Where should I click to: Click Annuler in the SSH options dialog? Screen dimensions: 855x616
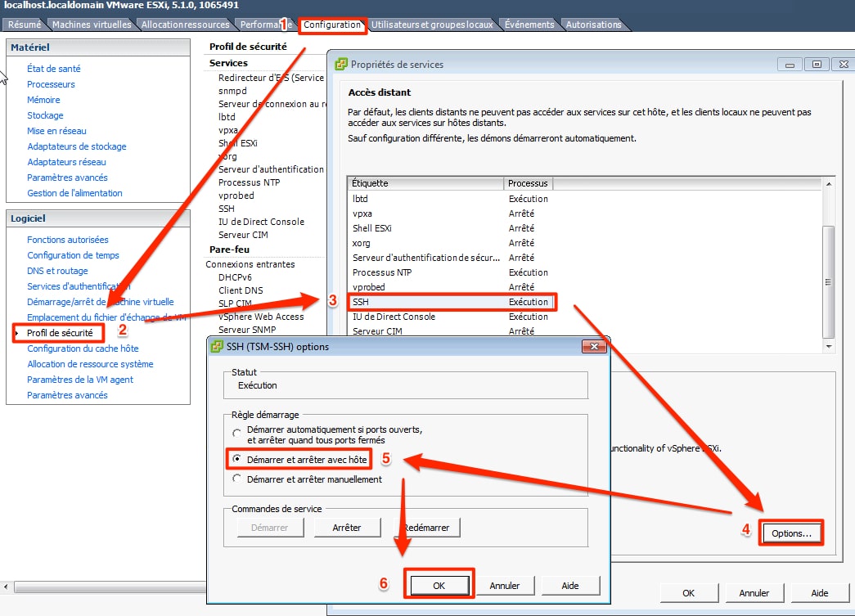point(504,586)
